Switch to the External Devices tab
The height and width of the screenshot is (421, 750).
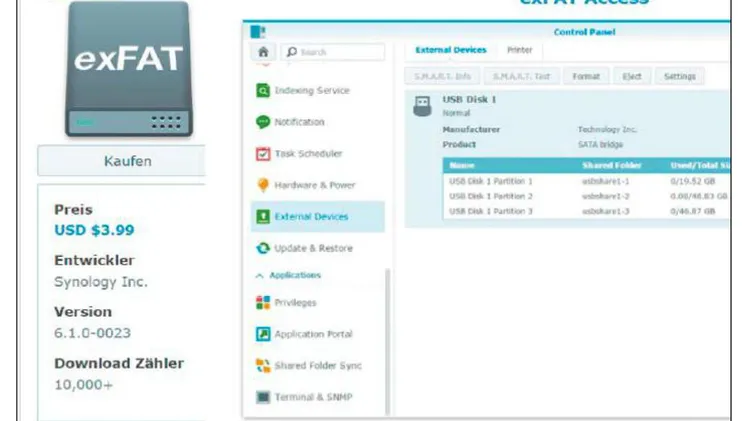[x=451, y=50]
